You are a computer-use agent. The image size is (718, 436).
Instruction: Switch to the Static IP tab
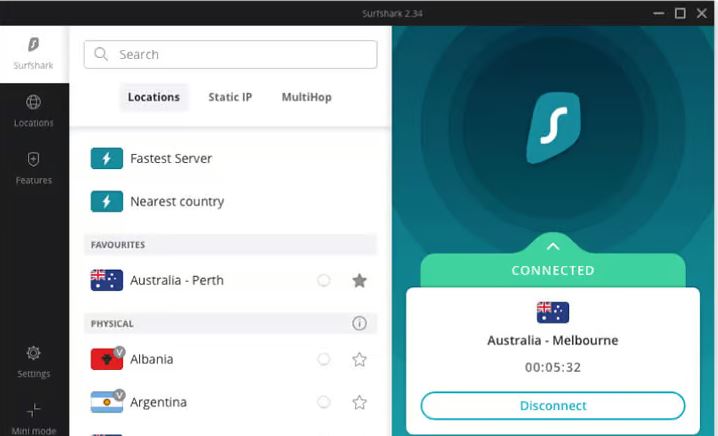(x=230, y=97)
